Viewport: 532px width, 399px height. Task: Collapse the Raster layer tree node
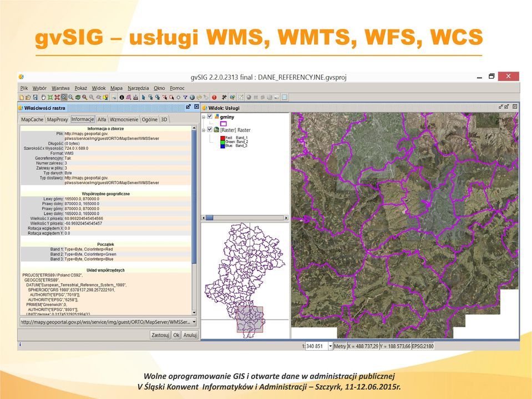[x=204, y=130]
